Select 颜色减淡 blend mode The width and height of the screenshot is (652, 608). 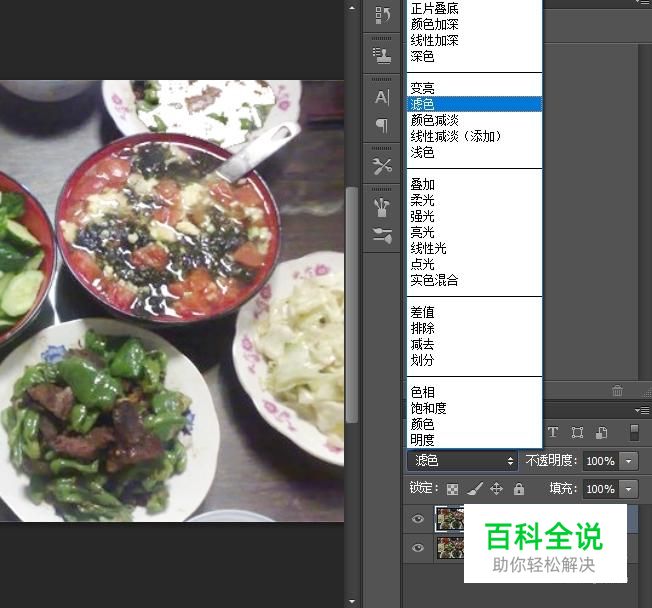(474, 120)
